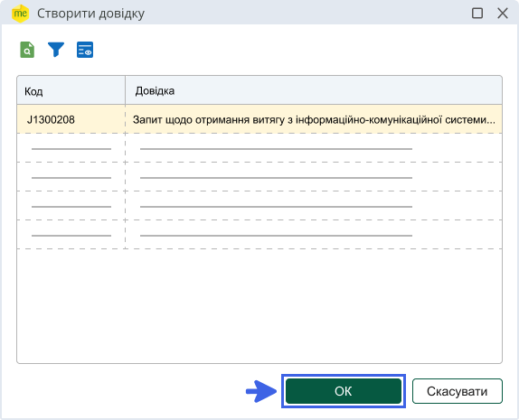The height and width of the screenshot is (420, 519).
Task: Click the second placeholder row's Довідка cell
Action: 314,177
